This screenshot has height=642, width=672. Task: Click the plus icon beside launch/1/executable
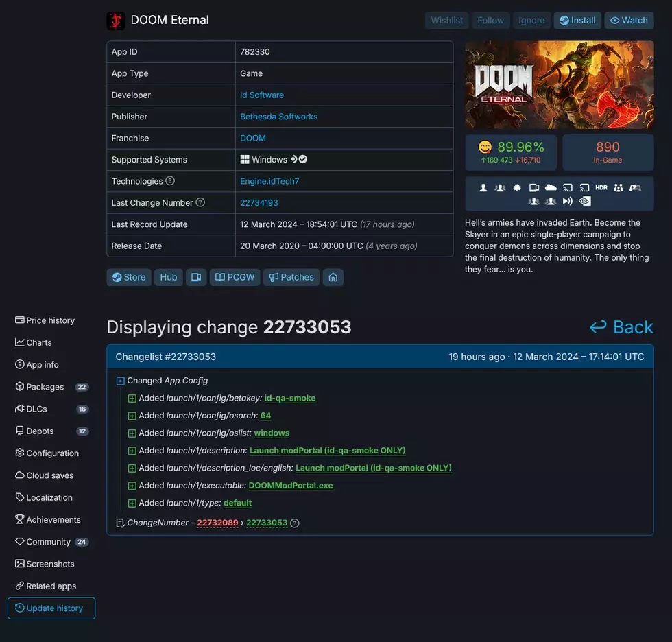click(132, 486)
